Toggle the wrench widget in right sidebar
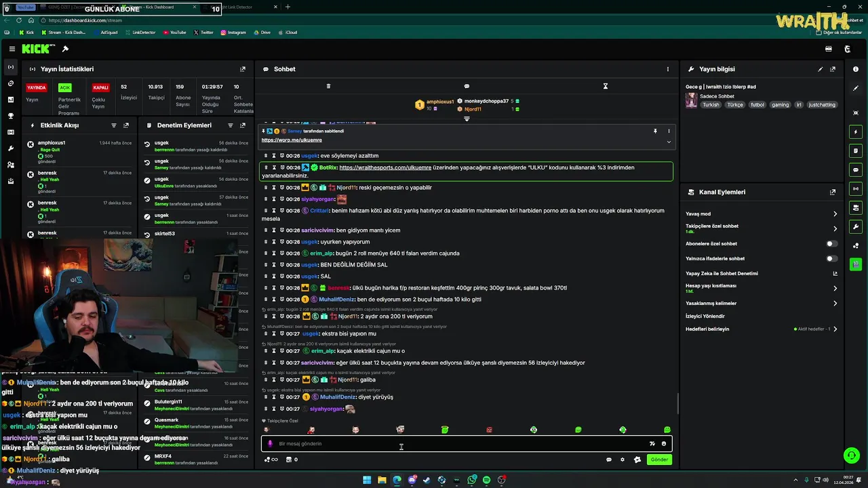The width and height of the screenshot is (868, 488). pyautogui.click(x=856, y=227)
